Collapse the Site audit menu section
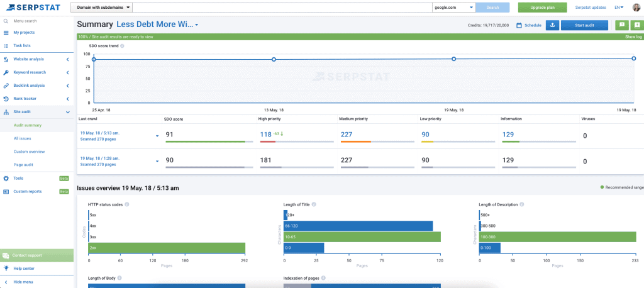Screen dimensions: 644x288 pos(67,112)
